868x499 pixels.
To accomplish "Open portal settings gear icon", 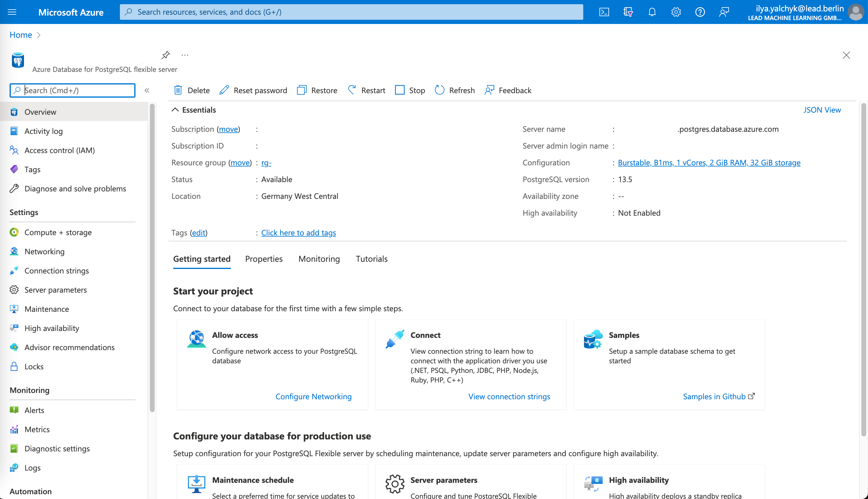I will (676, 12).
